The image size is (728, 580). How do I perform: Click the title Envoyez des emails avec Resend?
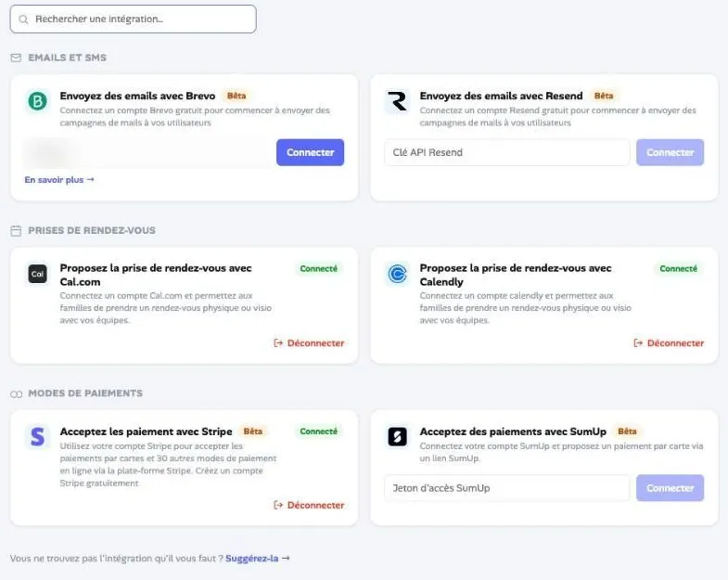tap(501, 96)
